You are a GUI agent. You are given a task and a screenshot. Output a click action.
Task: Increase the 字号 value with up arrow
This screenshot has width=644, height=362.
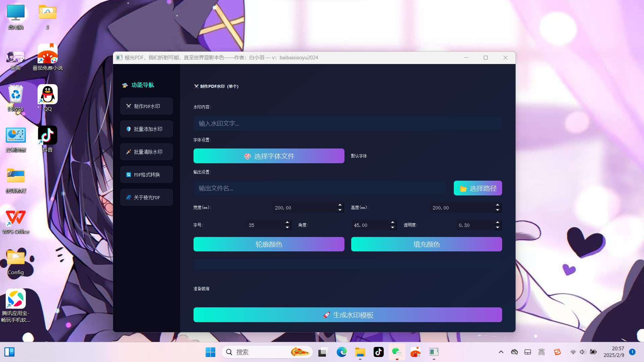coord(287,223)
